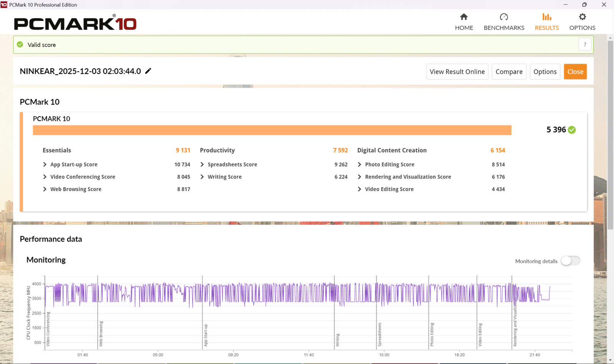The width and height of the screenshot is (614, 364).
Task: Click the pencil icon to rename result
Action: [148, 71]
